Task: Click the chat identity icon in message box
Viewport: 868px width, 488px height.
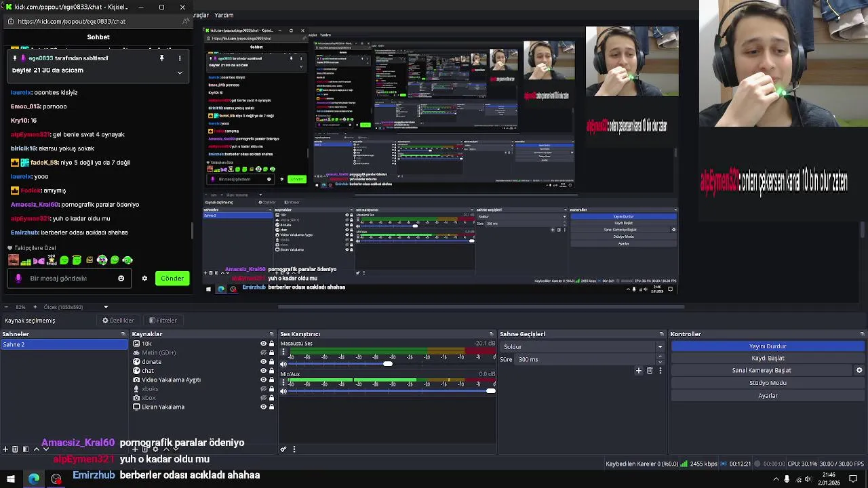Action: click(18, 278)
